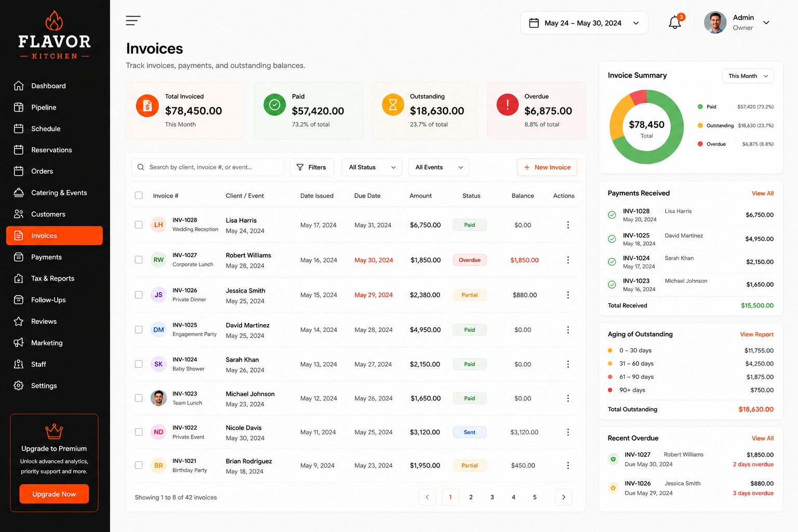Click View All in Payments Received
798x532 pixels.
click(x=763, y=193)
